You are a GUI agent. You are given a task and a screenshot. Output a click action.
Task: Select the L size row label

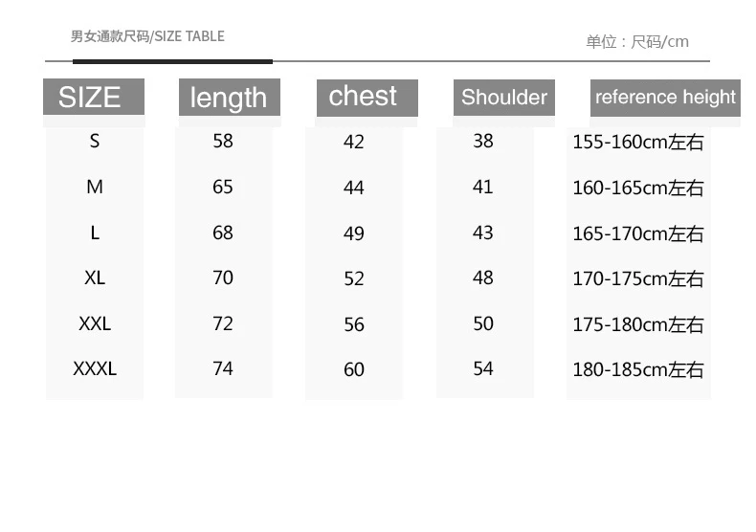point(95,233)
